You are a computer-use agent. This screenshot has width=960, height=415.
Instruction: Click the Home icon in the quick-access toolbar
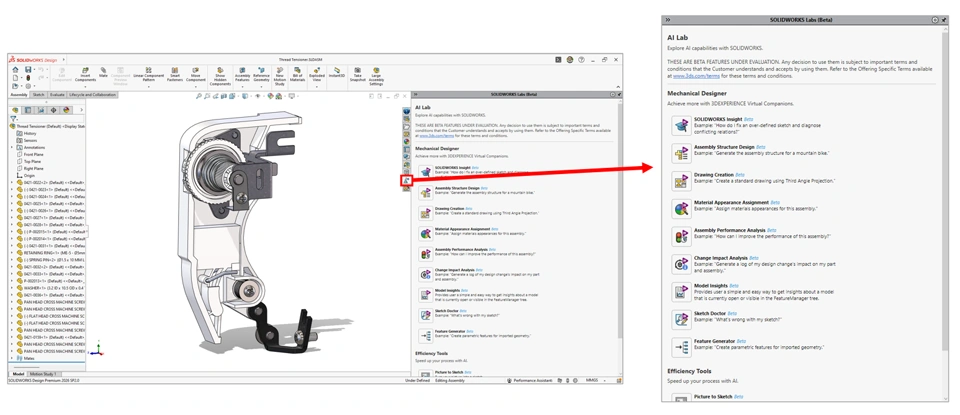pos(15,69)
